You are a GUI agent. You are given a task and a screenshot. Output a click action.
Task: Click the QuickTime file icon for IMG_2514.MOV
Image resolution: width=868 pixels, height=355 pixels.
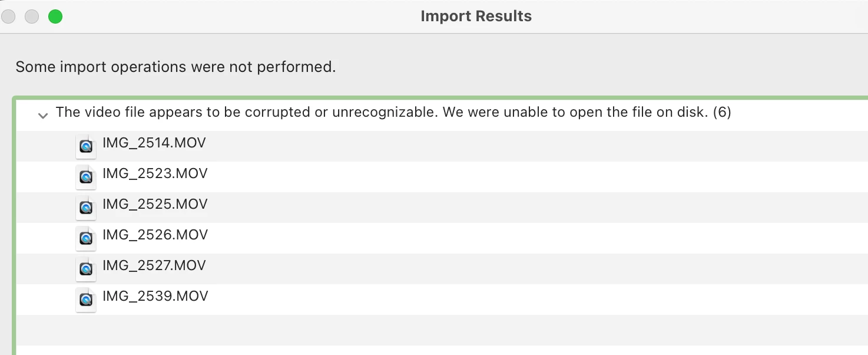tap(86, 146)
